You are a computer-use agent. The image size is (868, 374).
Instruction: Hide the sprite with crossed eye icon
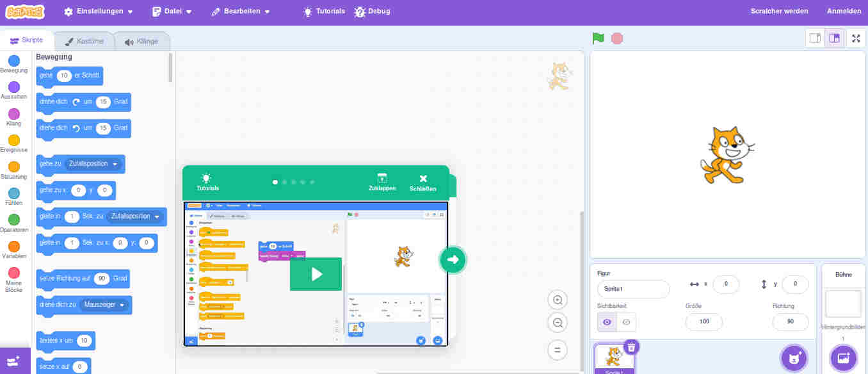pos(626,322)
